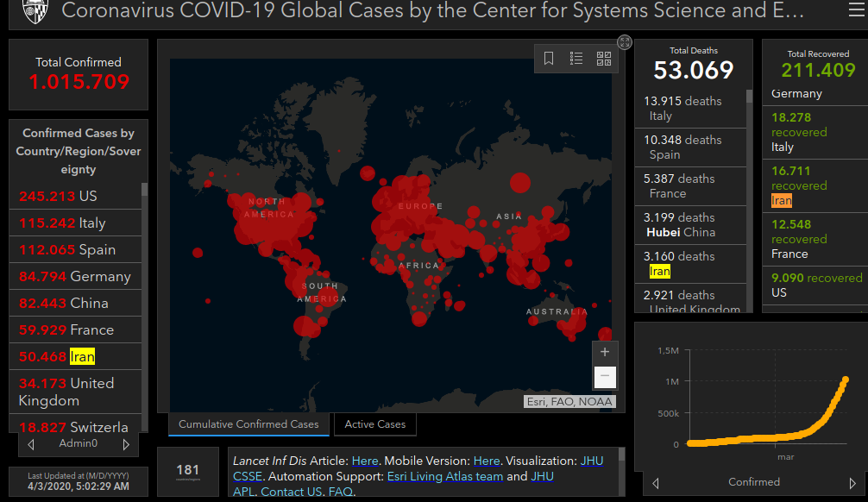Go to previous Admin0 list view
Viewport: 868px width, 502px height.
(x=31, y=444)
